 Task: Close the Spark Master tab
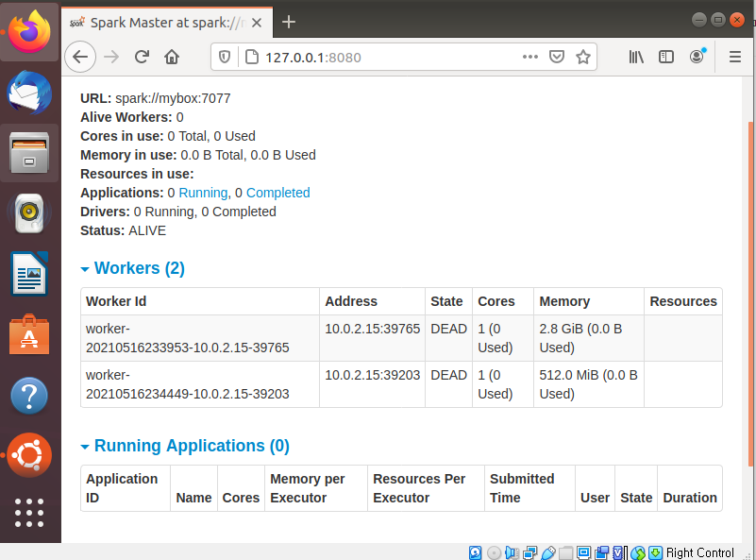click(257, 23)
